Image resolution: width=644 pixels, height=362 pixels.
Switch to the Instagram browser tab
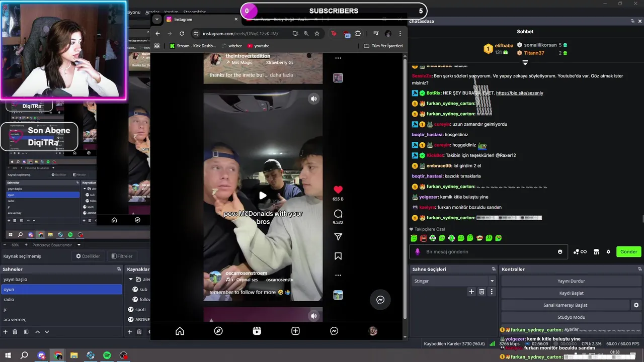coord(201,19)
